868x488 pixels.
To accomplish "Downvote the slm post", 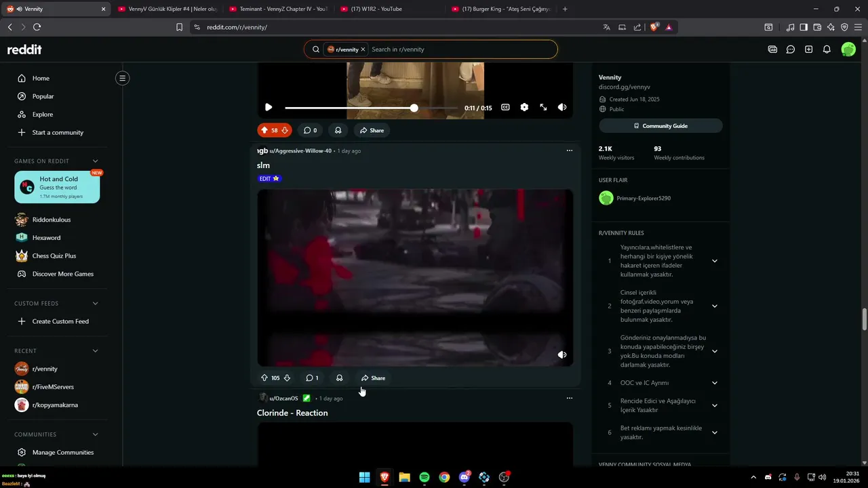I will coord(287,378).
